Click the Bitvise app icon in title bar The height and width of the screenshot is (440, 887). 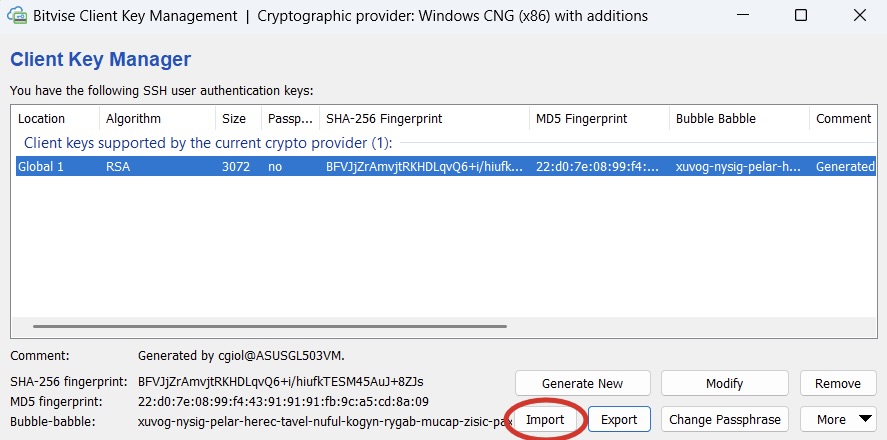(x=17, y=16)
